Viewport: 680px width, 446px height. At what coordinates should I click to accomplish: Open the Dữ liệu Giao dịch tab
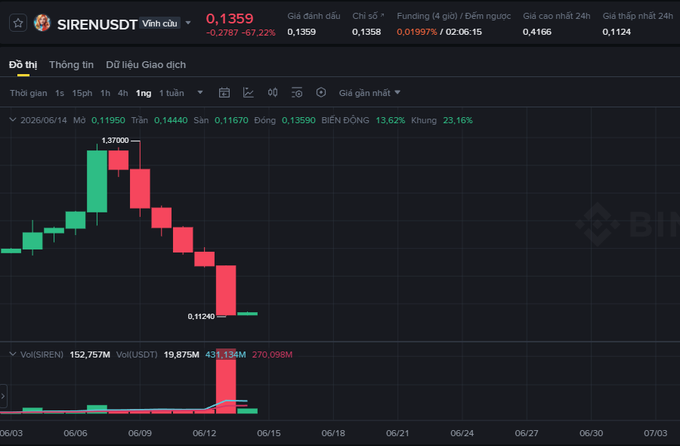pyautogui.click(x=146, y=65)
